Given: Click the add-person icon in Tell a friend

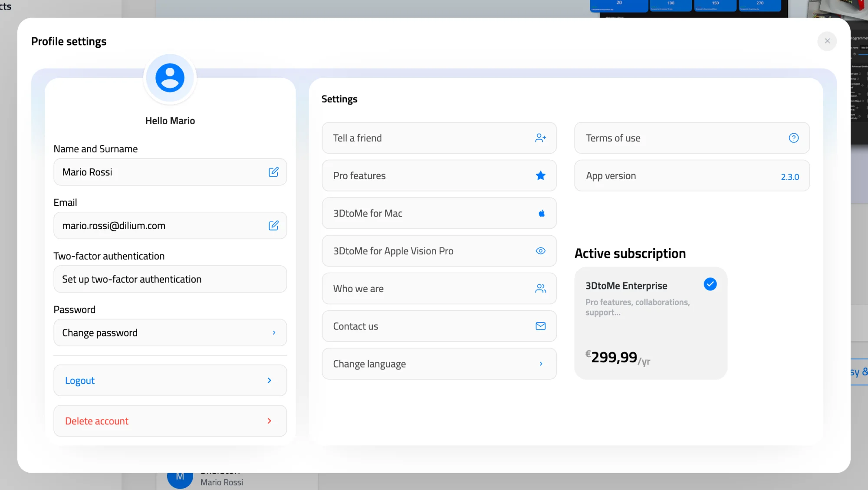Looking at the screenshot, I should 540,138.
